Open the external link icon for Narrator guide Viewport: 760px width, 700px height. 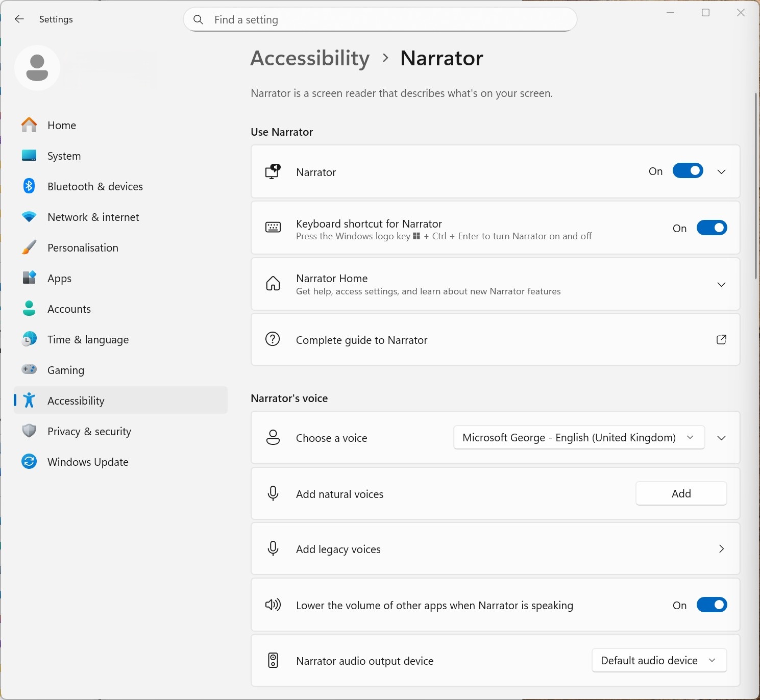tap(721, 340)
